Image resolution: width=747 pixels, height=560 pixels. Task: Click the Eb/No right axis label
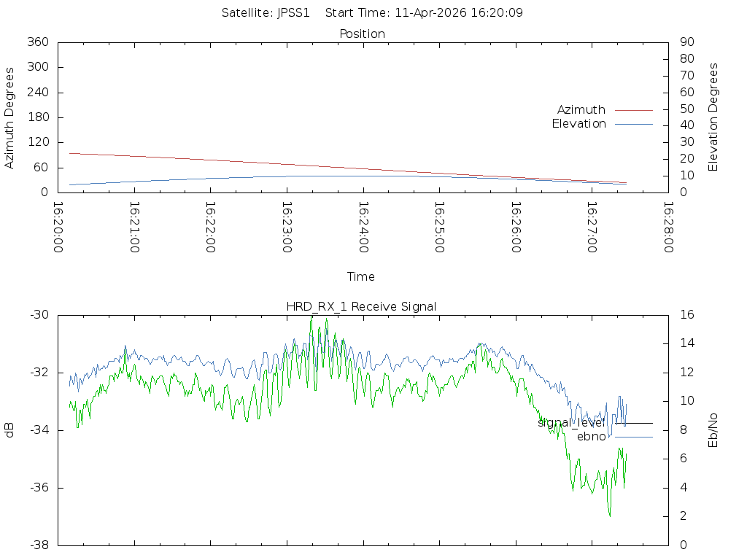(713, 430)
